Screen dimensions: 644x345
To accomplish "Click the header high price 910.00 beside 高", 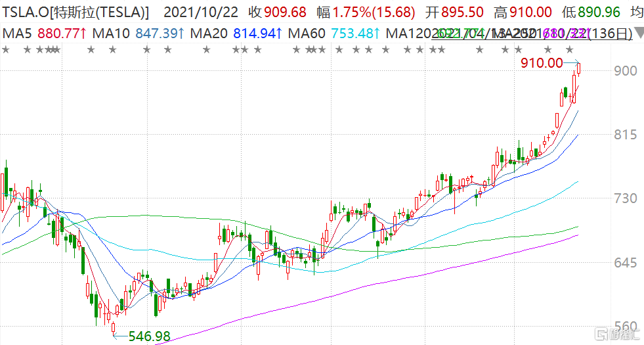I will (x=530, y=12).
